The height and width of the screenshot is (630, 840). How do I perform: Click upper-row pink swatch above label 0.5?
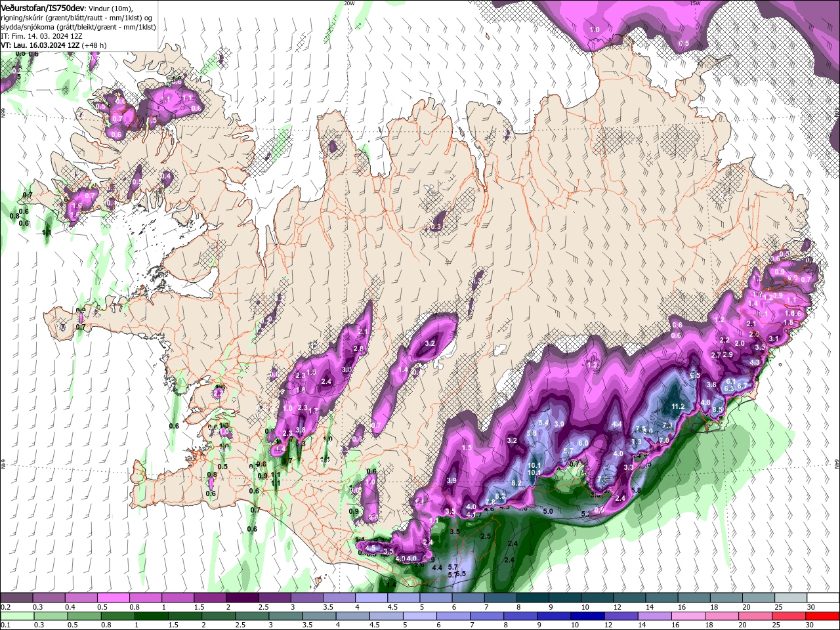(x=114, y=598)
